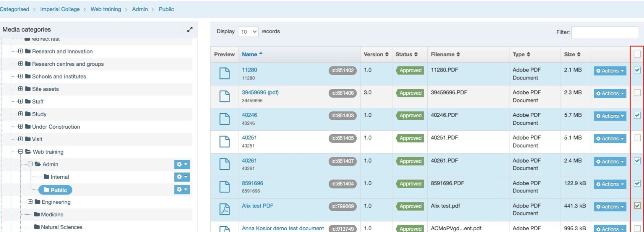This screenshot has width=644, height=232.
Task: Click the document preview icon for 11280
Action: (x=224, y=73)
